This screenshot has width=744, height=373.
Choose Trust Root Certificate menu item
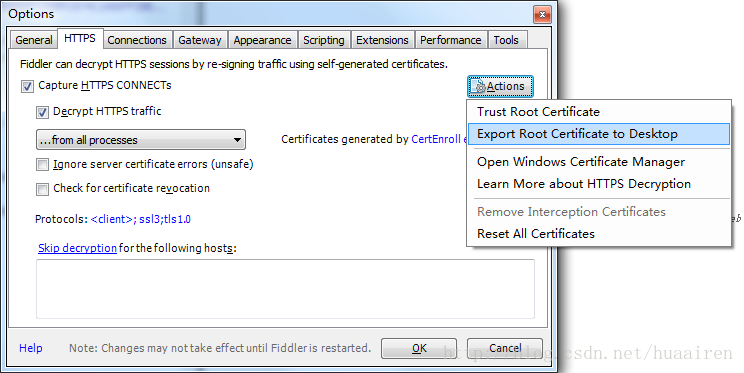[x=599, y=112]
